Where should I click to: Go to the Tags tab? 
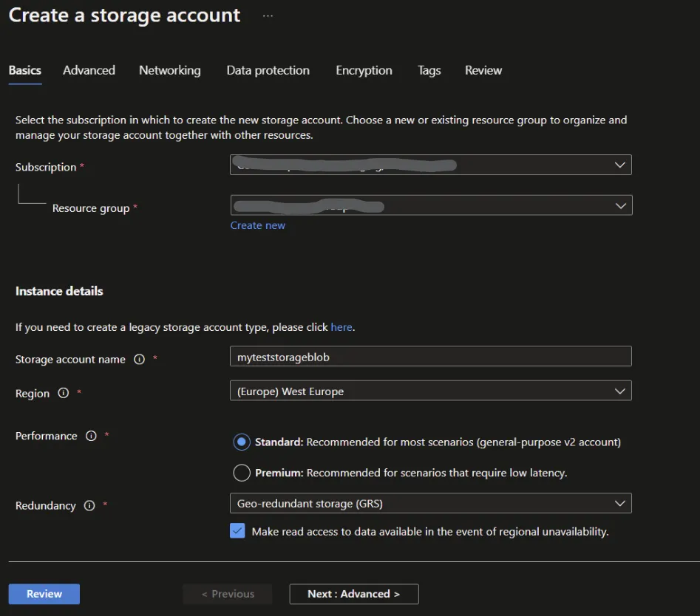pos(429,70)
